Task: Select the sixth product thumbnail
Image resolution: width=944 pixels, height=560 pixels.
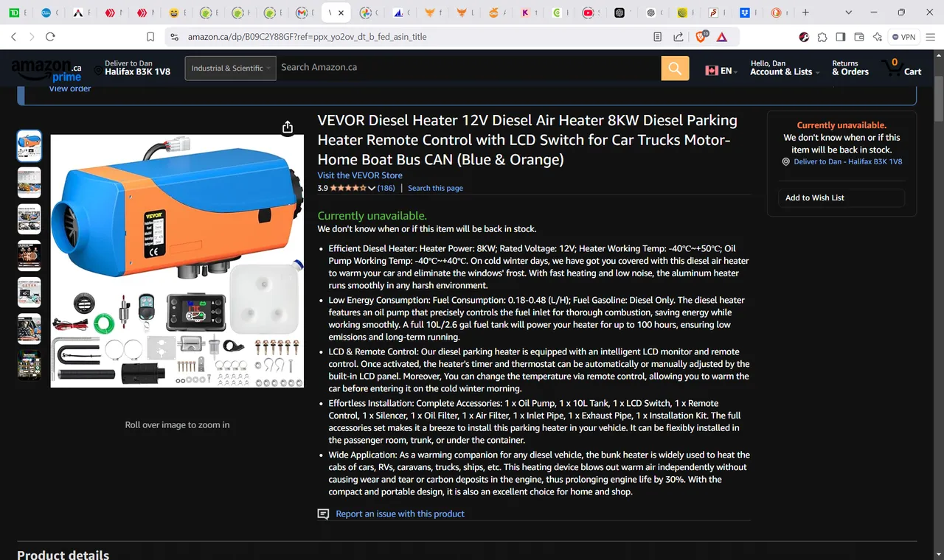Action: click(29, 329)
